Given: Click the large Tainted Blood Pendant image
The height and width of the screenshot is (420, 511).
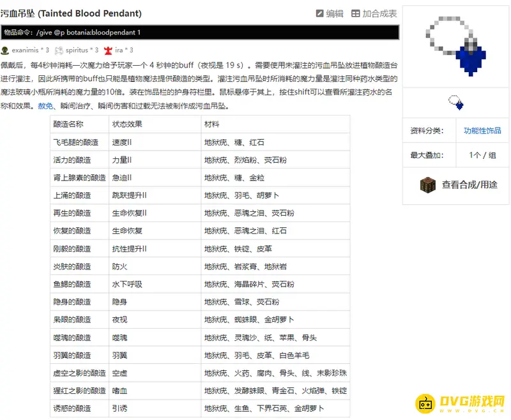Looking at the screenshot, I should [x=455, y=45].
